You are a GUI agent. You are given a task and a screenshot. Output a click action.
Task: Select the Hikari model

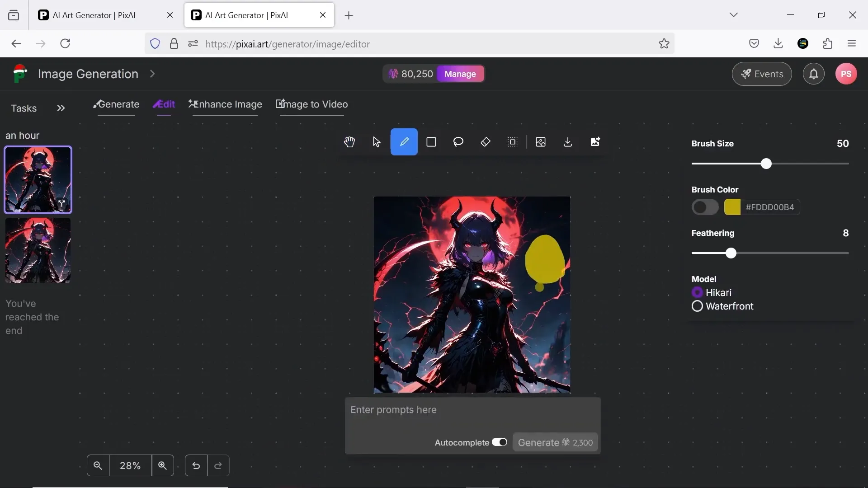697,292
